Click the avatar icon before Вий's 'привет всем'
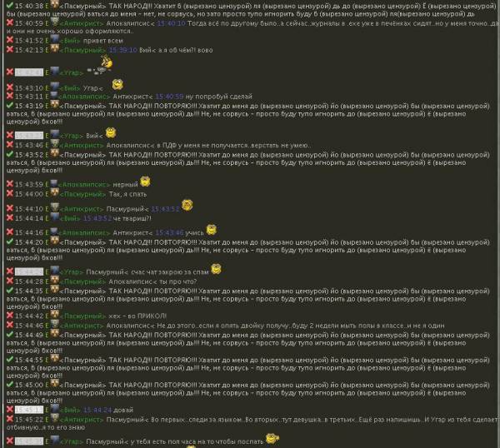The image size is (500, 448). pyautogui.click(x=55, y=39)
